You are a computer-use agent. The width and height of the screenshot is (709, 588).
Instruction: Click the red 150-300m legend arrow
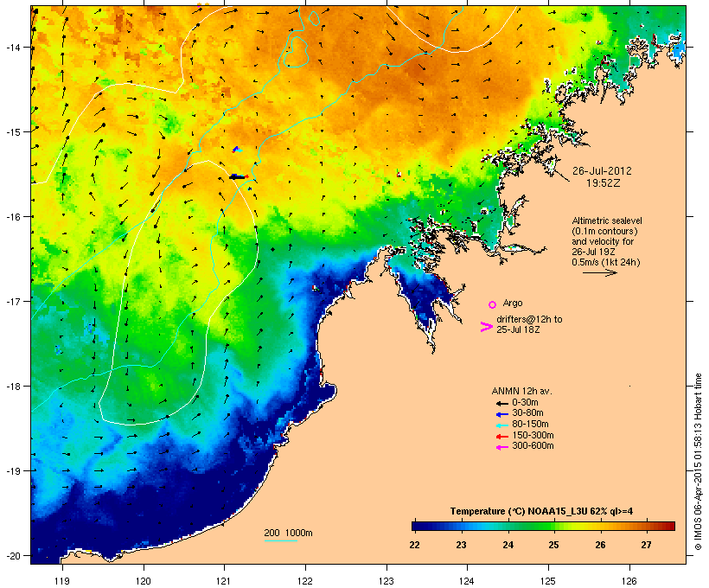coord(502,437)
